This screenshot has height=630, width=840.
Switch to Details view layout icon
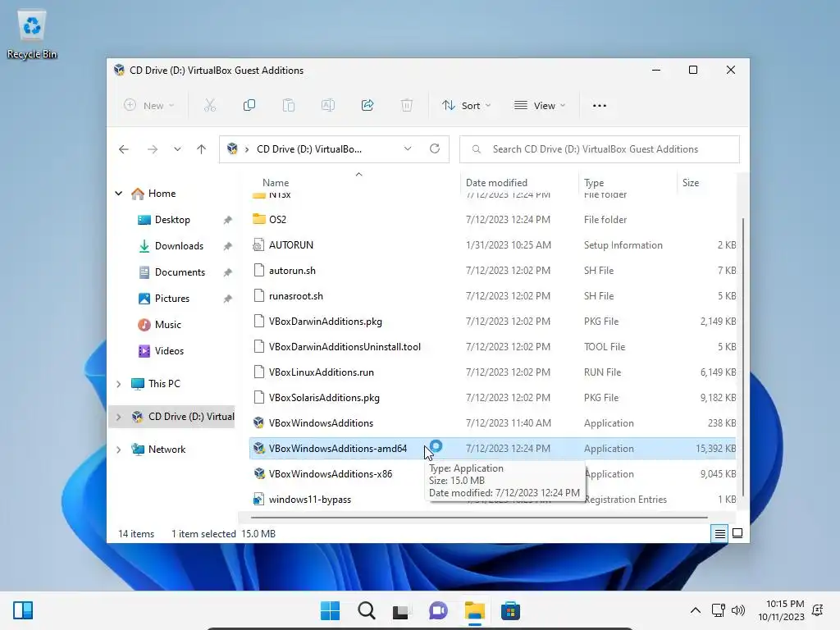pos(719,533)
